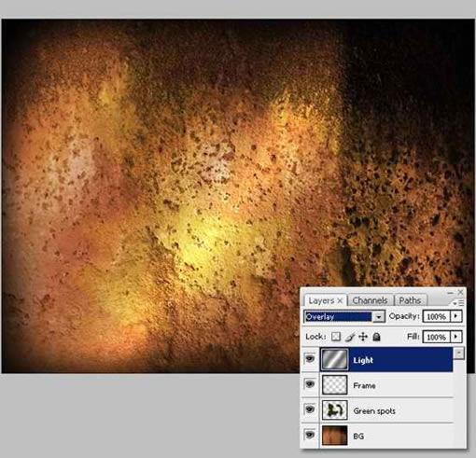Toggle visibility of the BG layer
The image size is (476, 458).
[x=310, y=435]
